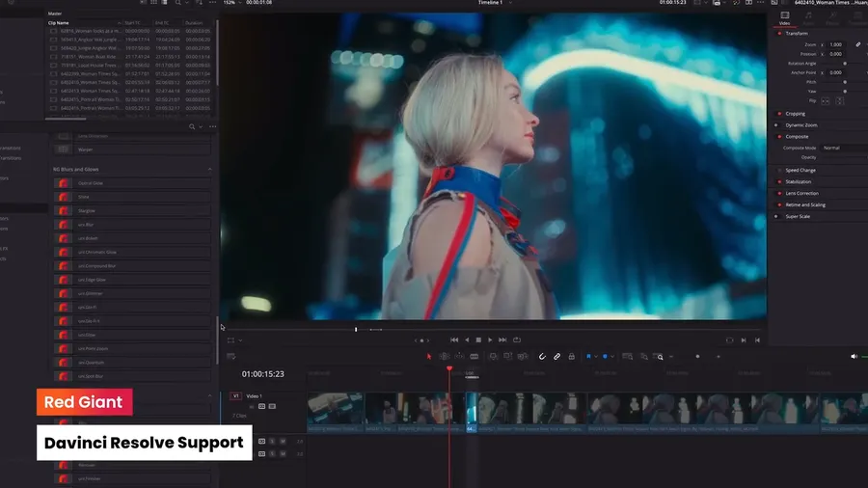868x488 pixels.
Task: Click the viewer scrubber bar position handle
Action: (x=356, y=329)
